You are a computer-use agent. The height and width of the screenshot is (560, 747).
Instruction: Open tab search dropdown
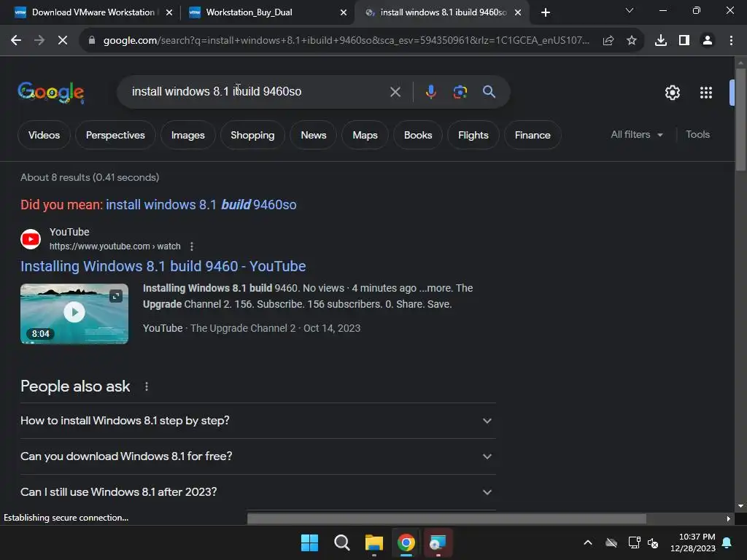click(x=630, y=10)
